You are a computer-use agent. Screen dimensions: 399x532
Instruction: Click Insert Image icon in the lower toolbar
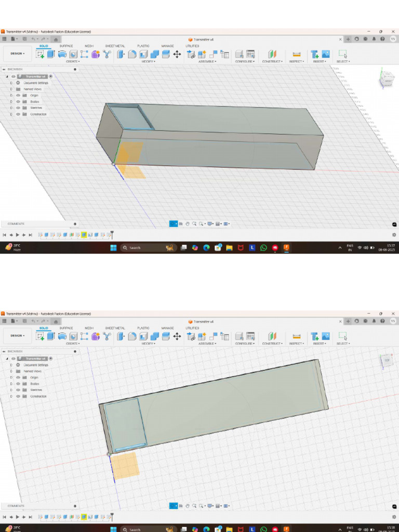[326, 336]
